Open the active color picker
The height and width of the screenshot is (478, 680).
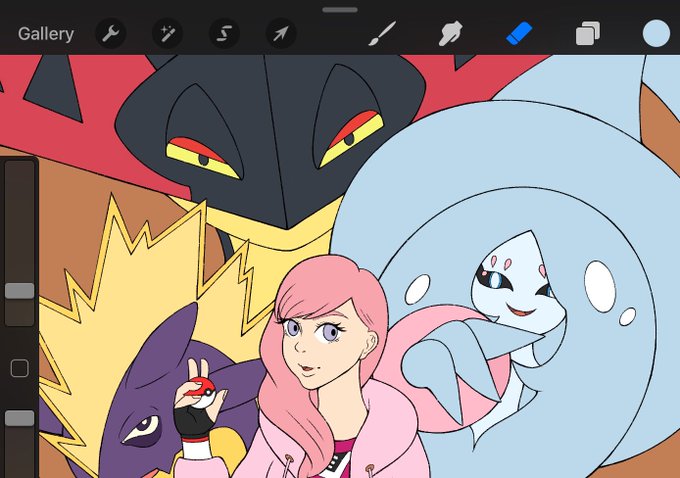656,33
